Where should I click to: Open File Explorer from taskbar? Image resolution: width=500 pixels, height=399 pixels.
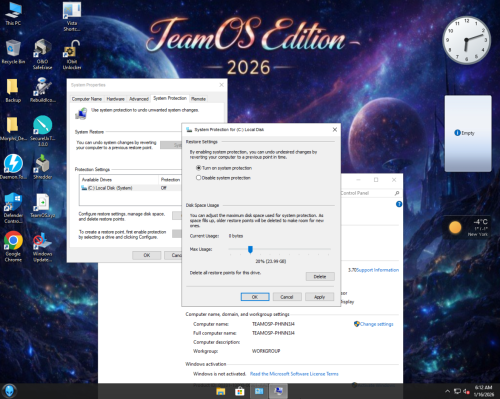(220, 391)
